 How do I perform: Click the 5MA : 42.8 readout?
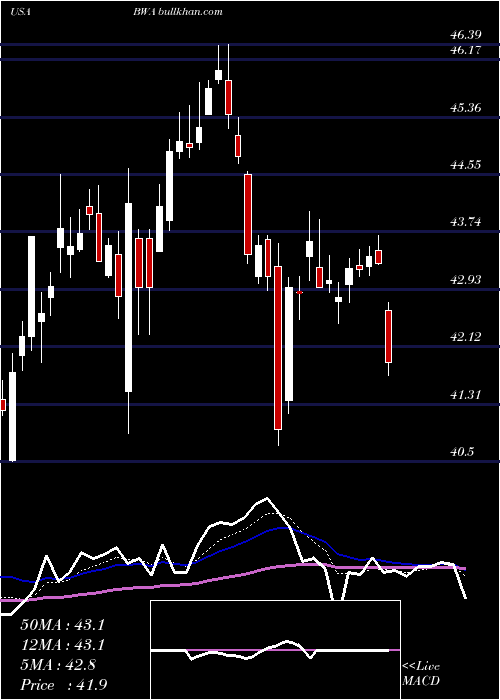coord(58,665)
